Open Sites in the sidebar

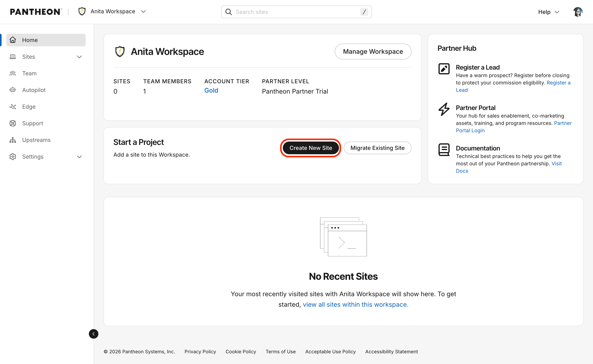click(x=46, y=57)
